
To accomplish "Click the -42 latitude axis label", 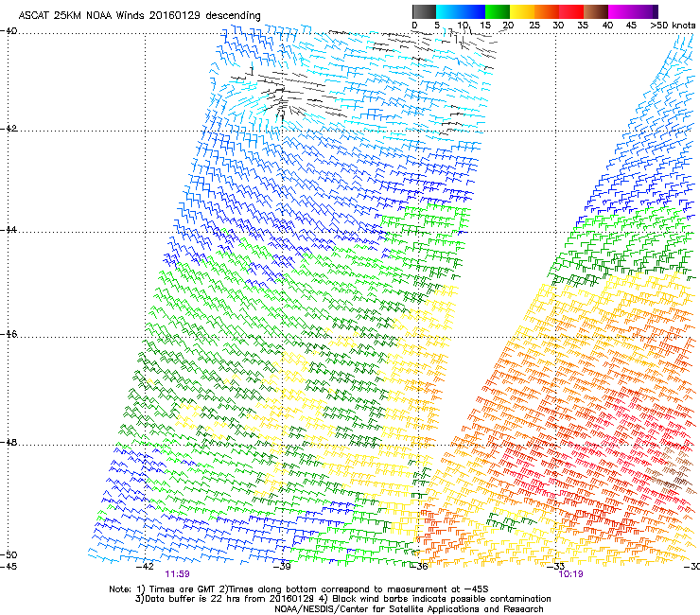I will coord(8,129).
